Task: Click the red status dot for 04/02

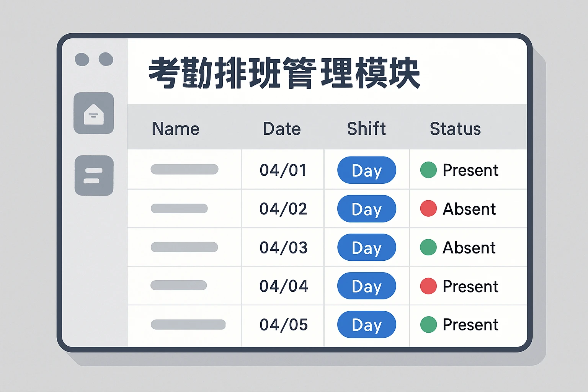Action: pyautogui.click(x=428, y=209)
